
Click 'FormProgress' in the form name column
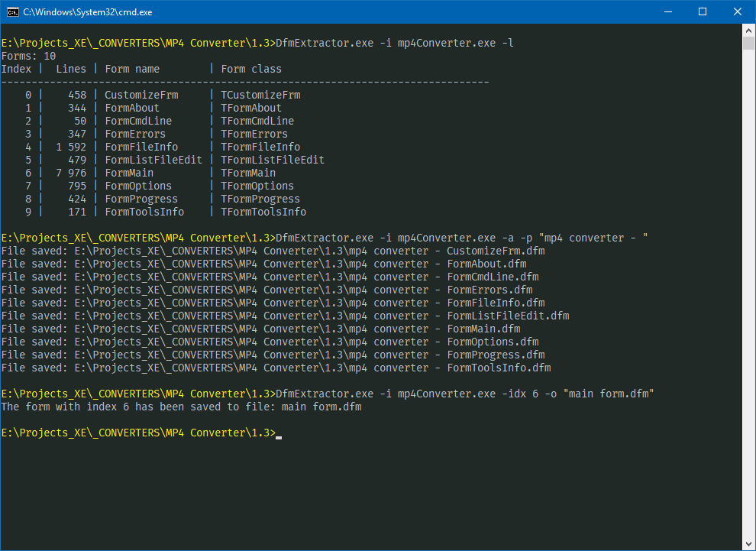[141, 199]
